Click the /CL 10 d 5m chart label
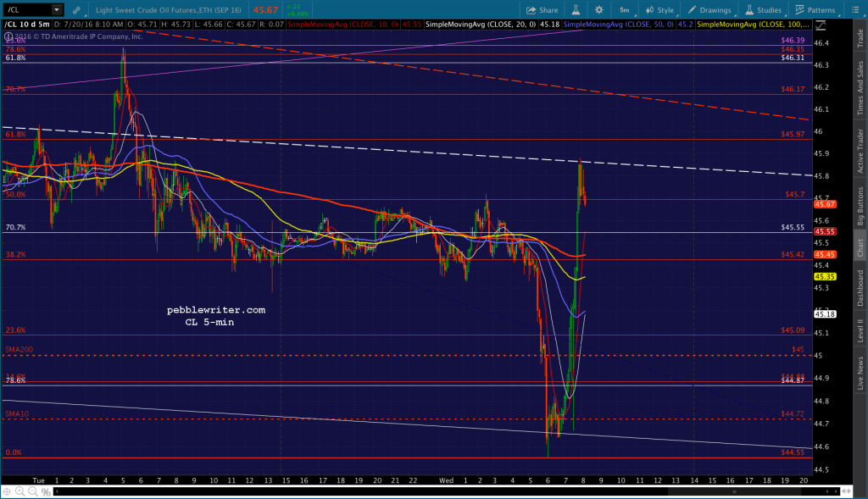 pyautogui.click(x=27, y=25)
